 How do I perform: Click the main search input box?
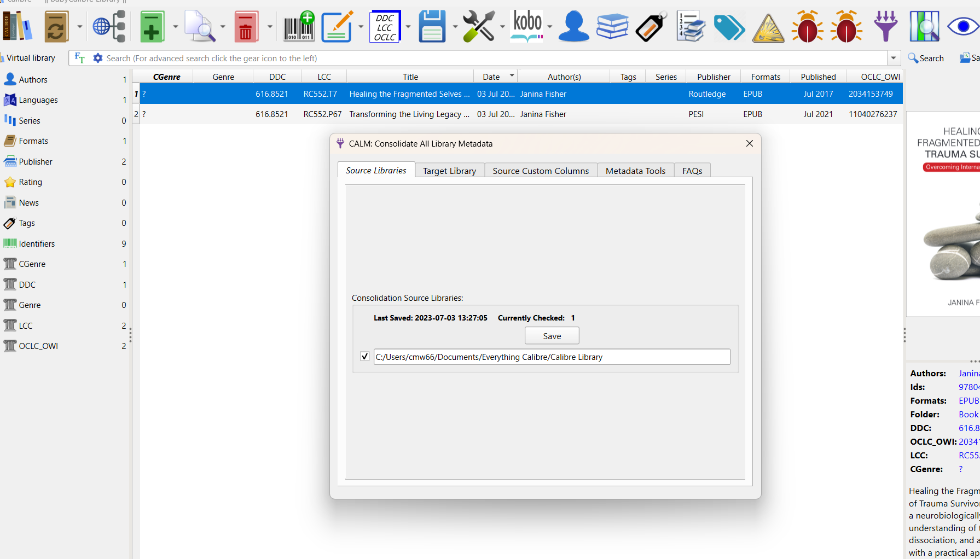coord(495,58)
